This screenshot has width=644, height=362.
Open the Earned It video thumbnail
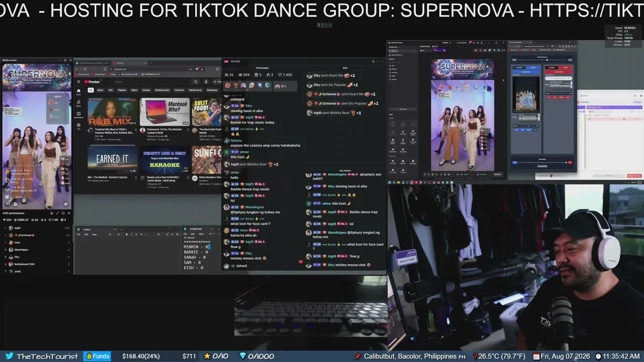point(112,159)
